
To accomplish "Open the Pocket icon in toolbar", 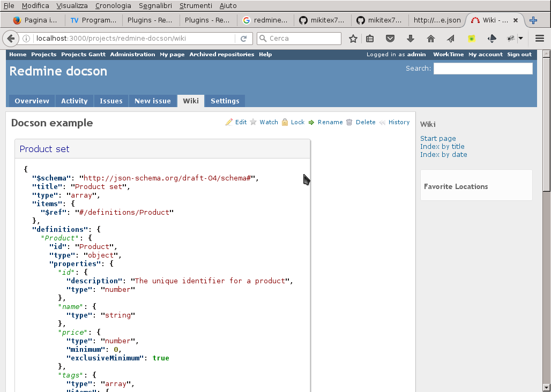I will 391,39.
